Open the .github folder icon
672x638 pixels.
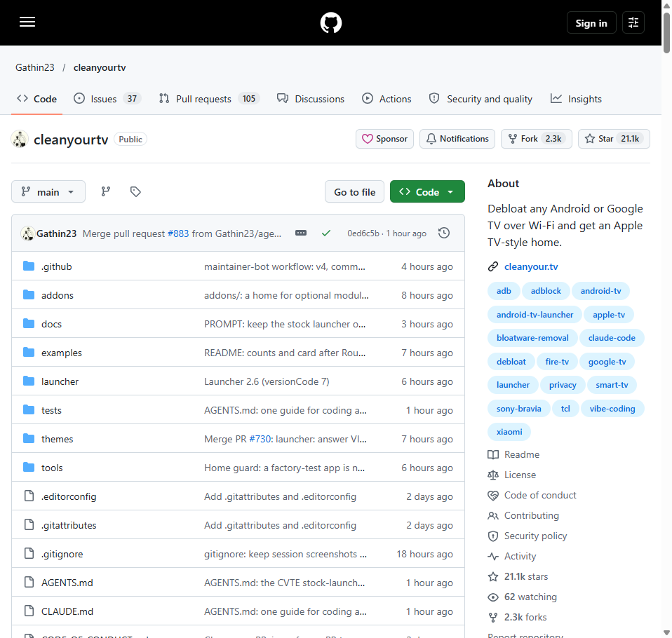pos(29,266)
